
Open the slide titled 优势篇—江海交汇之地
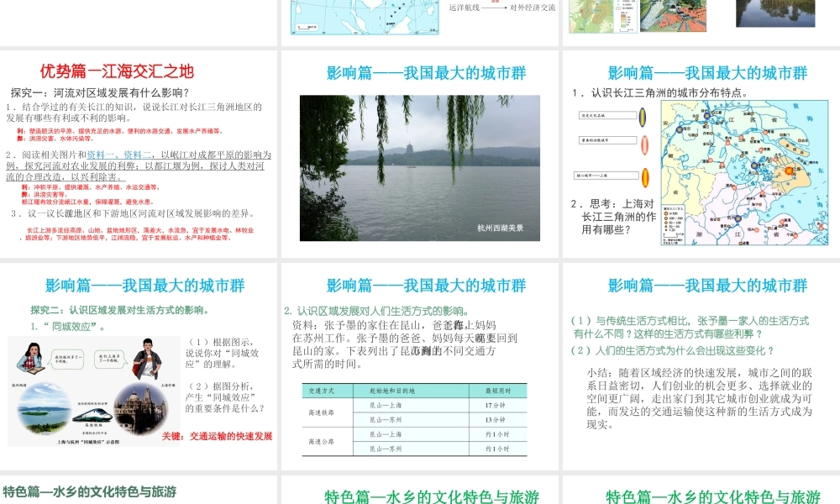(x=139, y=155)
